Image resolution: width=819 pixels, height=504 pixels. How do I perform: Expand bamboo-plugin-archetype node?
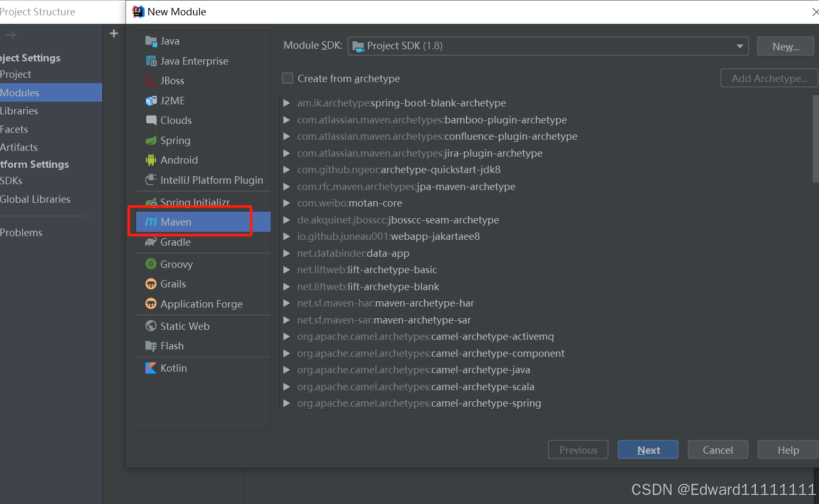click(x=287, y=120)
